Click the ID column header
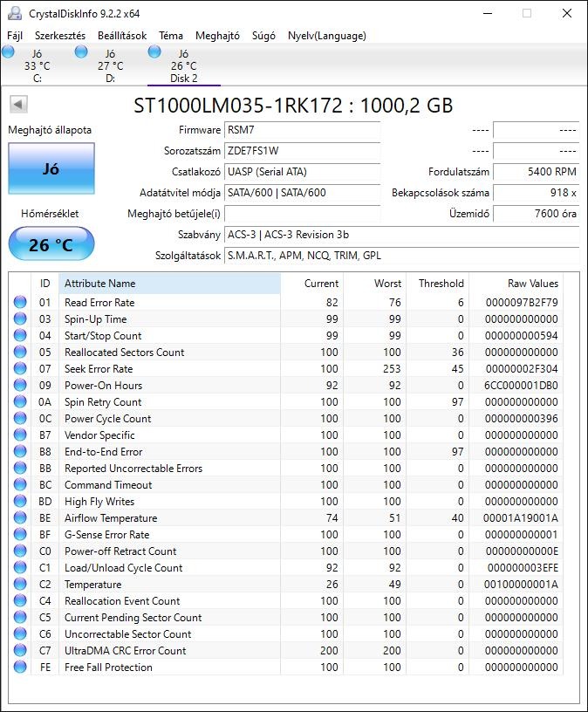 pyautogui.click(x=44, y=284)
